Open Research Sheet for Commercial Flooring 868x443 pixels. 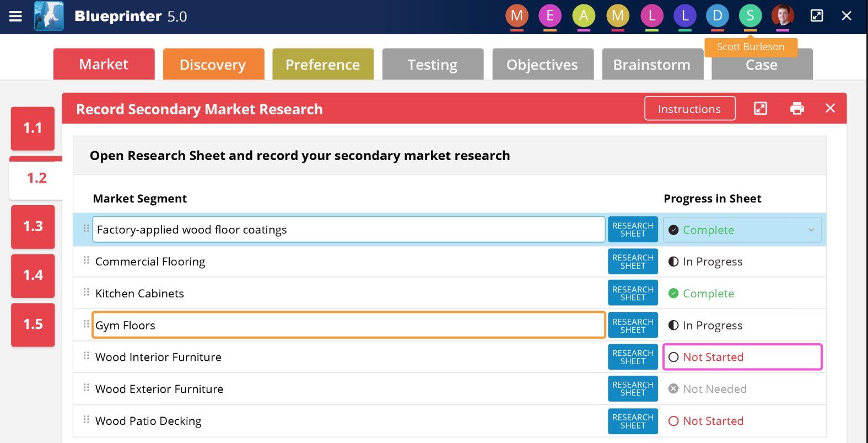click(633, 261)
